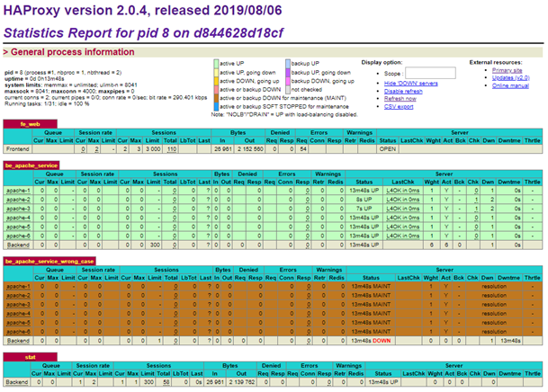Open the Primary site link

point(507,70)
